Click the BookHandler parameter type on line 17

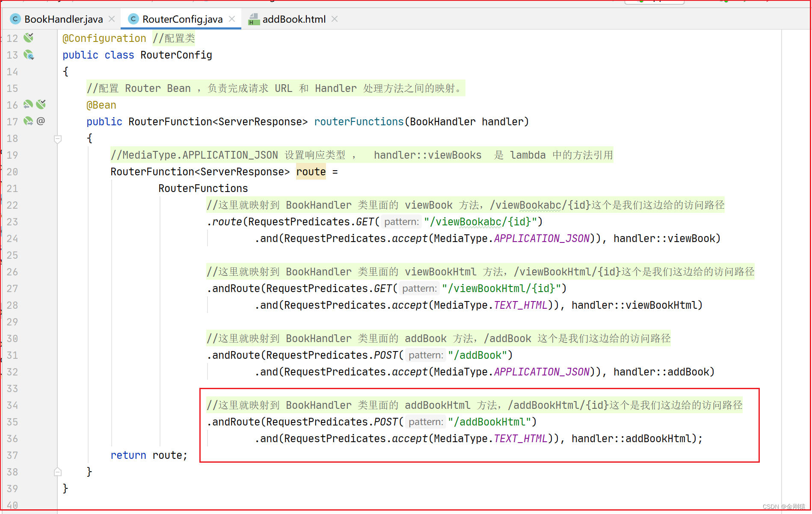(443, 122)
